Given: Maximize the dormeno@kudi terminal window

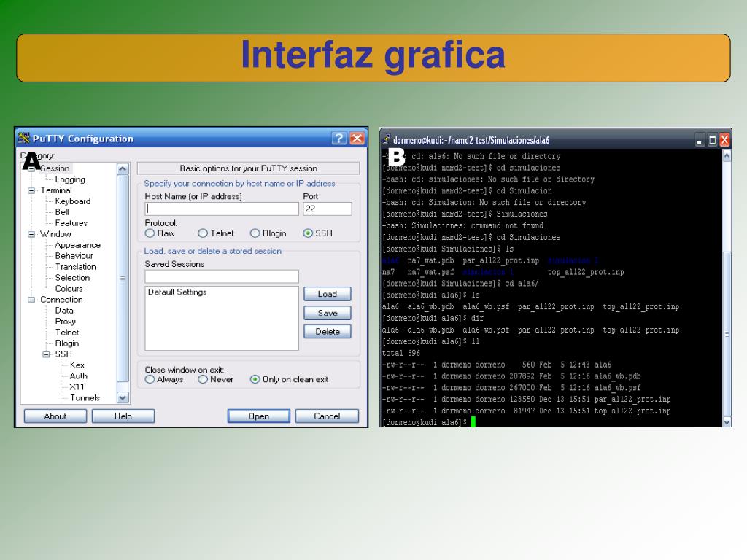Looking at the screenshot, I should tap(712, 140).
